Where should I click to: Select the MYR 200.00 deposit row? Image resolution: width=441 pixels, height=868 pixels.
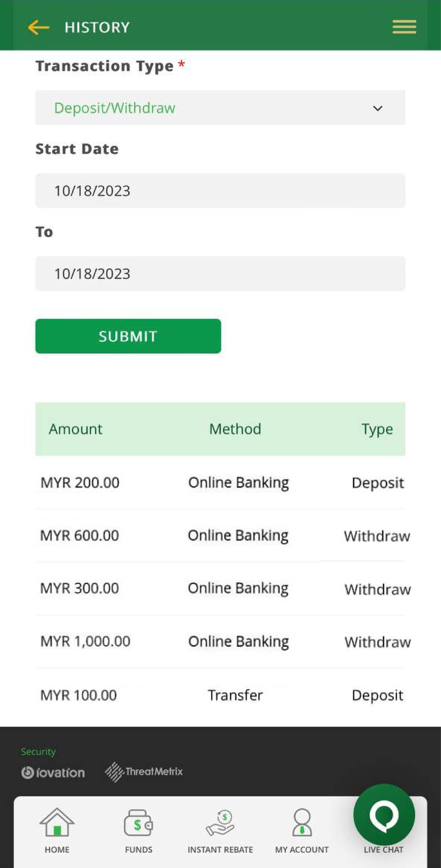[220, 483]
